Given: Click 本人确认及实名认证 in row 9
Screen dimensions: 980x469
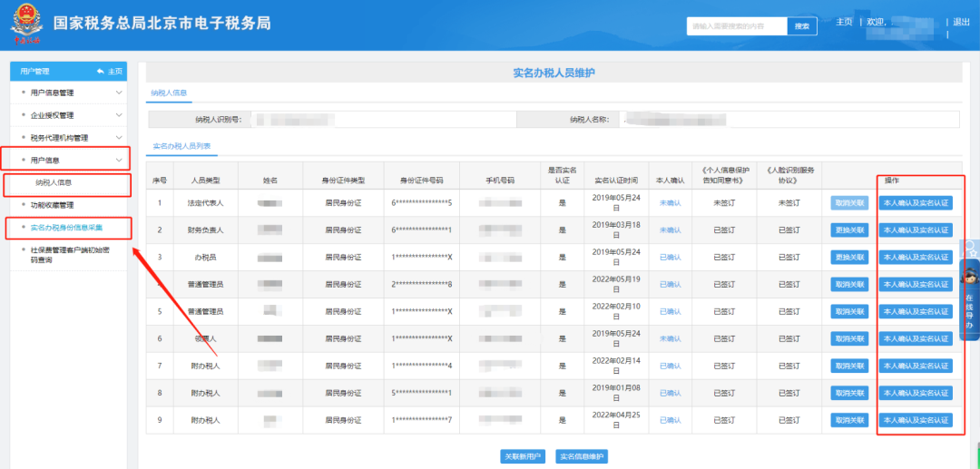Looking at the screenshot, I should pyautogui.click(x=916, y=420).
